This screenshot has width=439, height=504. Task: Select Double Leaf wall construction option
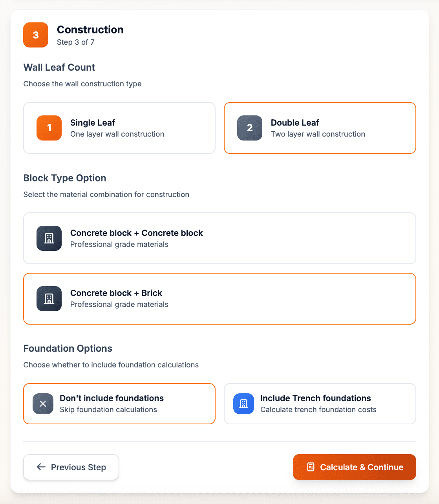point(320,128)
